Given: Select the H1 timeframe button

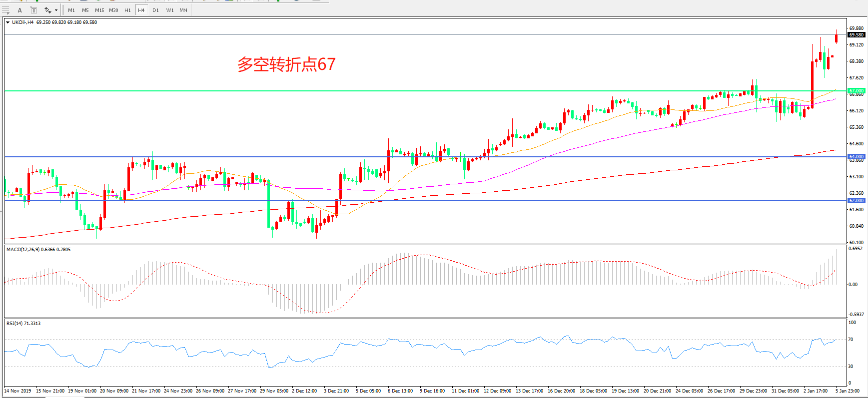Looking at the screenshot, I should click(127, 10).
